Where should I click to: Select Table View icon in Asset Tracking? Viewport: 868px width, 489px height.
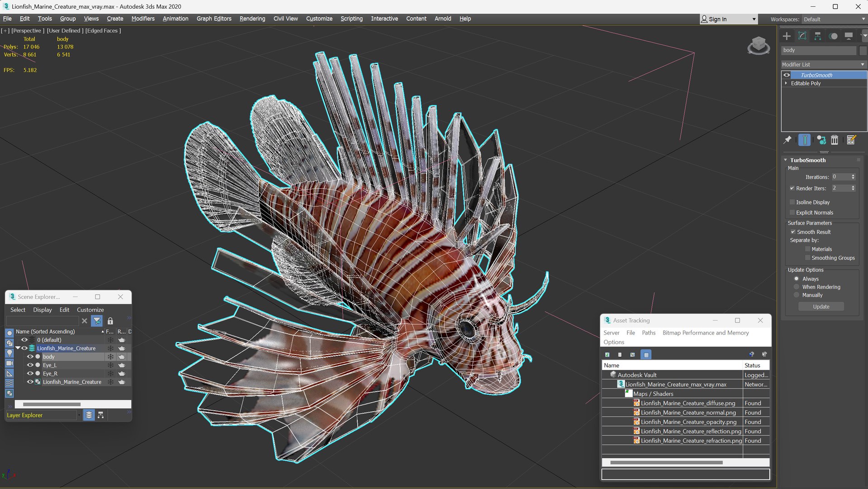(646, 355)
